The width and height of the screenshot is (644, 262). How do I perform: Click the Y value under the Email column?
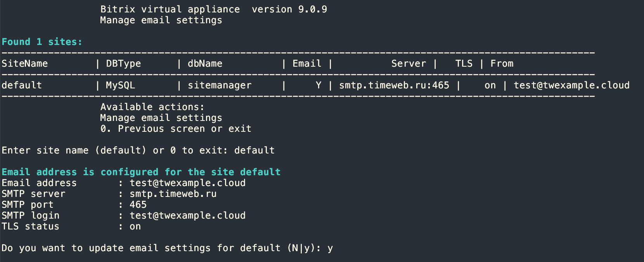(x=319, y=85)
